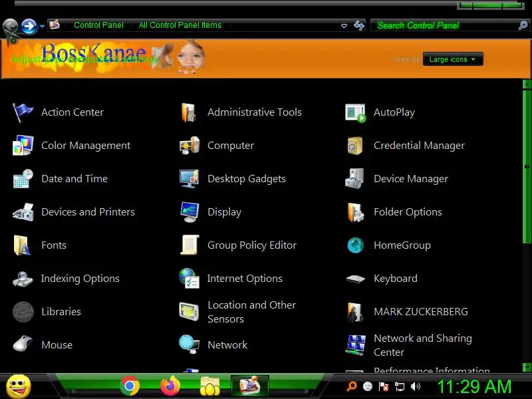532x399 pixels.
Task: Click the search magnifier in search box
Action: (x=523, y=25)
